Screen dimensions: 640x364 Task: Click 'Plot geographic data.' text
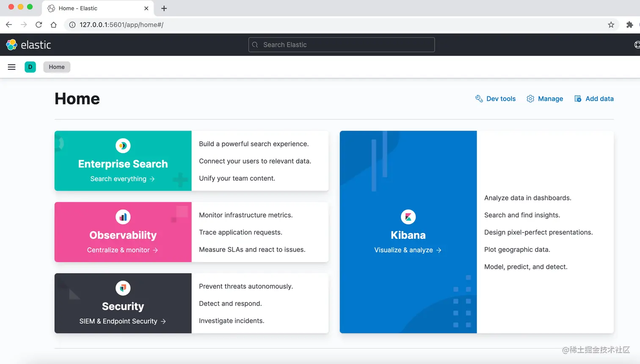click(x=517, y=249)
